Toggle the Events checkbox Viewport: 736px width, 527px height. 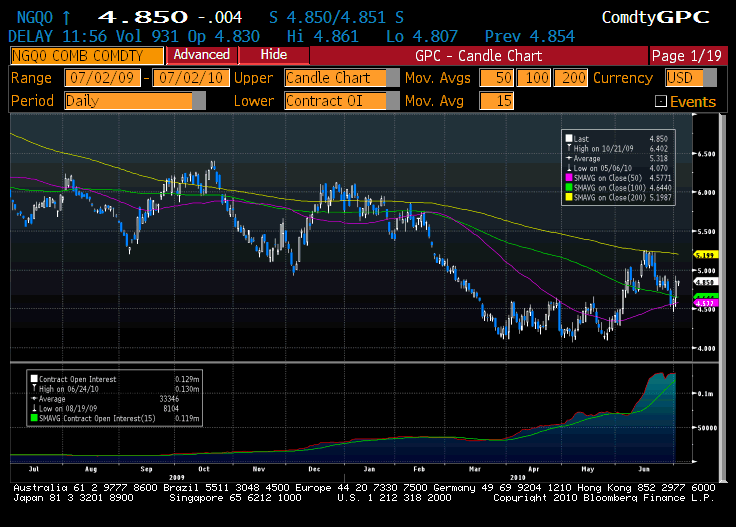coord(660,102)
